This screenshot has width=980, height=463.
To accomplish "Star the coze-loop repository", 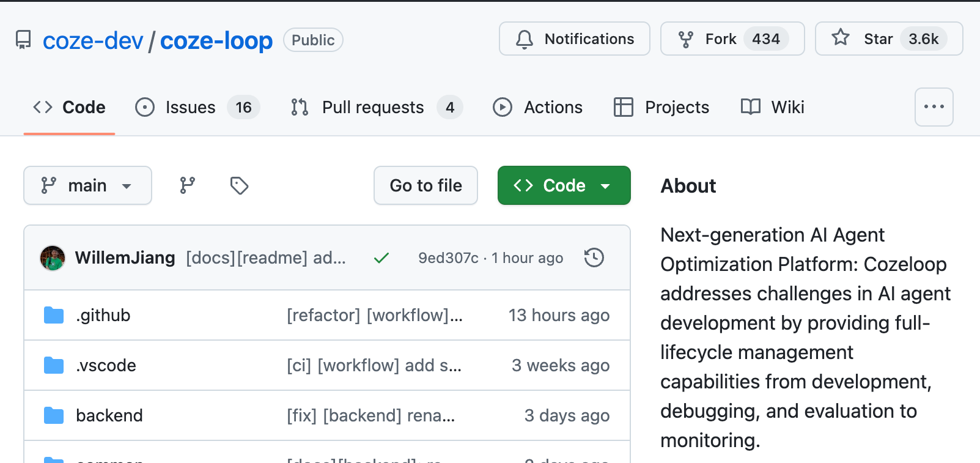I will pos(889,39).
